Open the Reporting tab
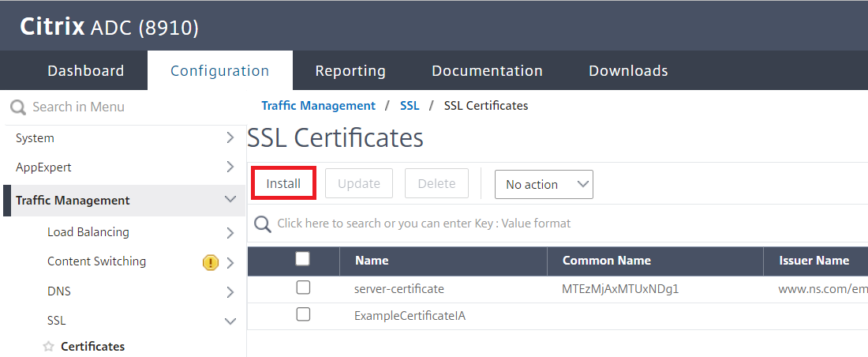Screen dimensions: 868x357 click(350, 71)
